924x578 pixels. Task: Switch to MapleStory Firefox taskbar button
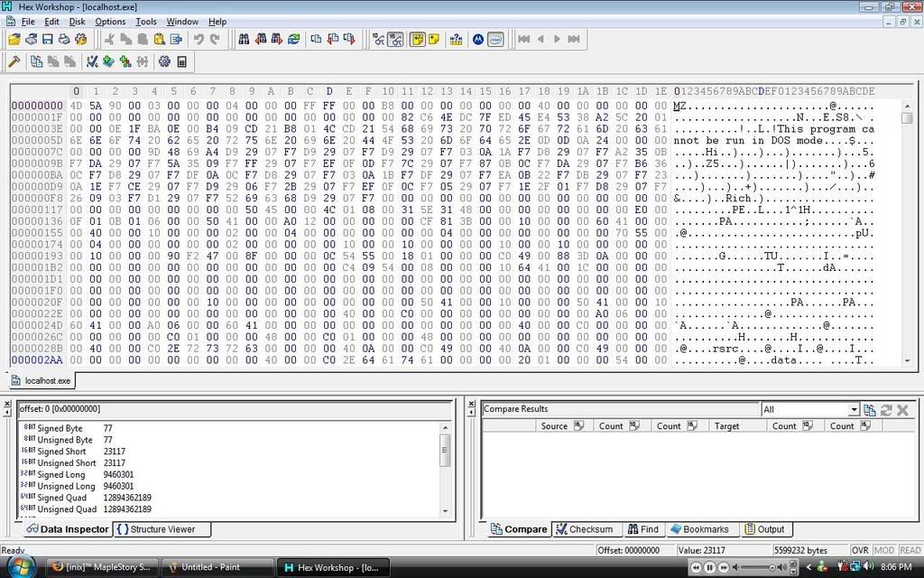pos(101,567)
